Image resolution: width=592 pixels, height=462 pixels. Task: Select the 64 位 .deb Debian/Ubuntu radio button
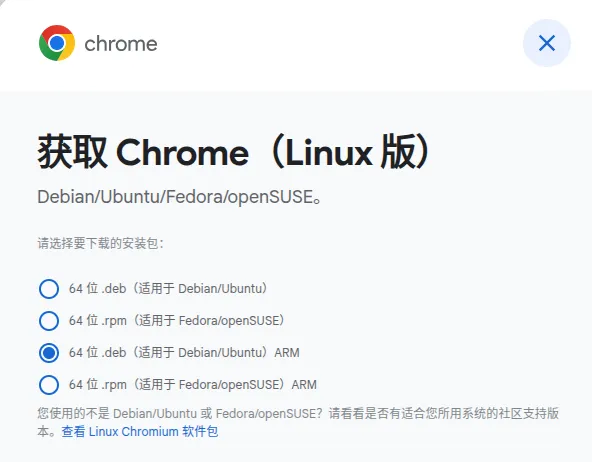pyautogui.click(x=49, y=289)
